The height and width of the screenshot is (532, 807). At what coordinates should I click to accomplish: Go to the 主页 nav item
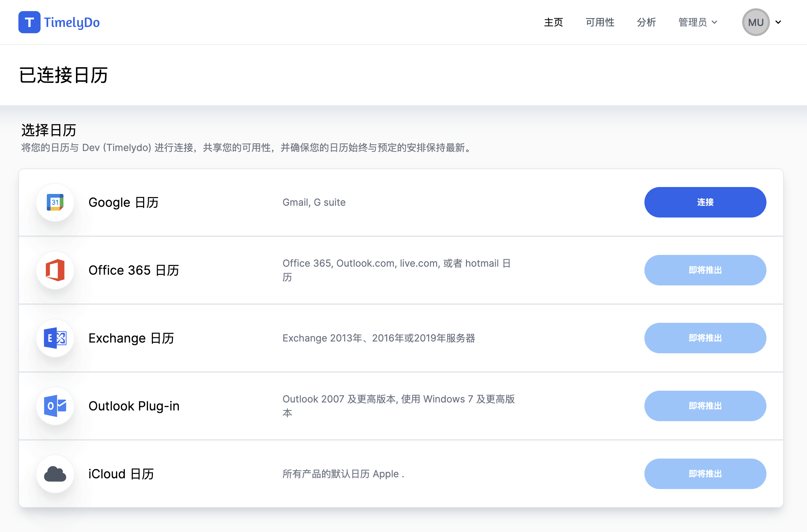pos(553,22)
